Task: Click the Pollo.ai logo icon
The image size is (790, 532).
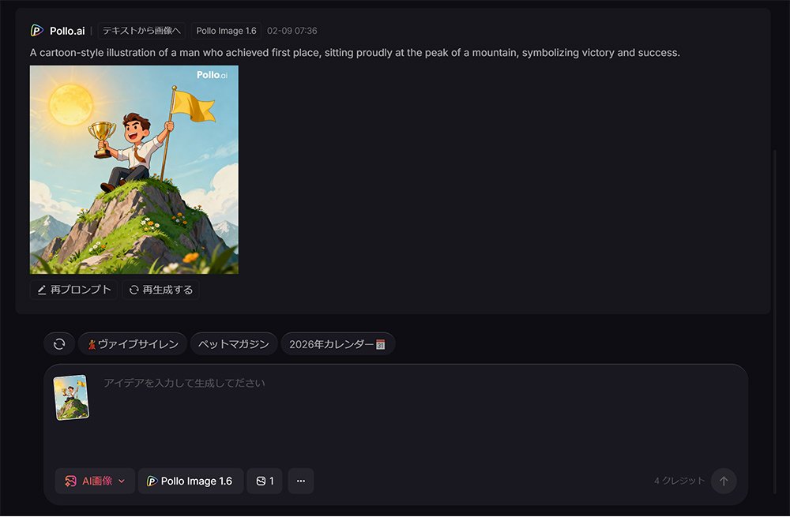Action: [36, 31]
